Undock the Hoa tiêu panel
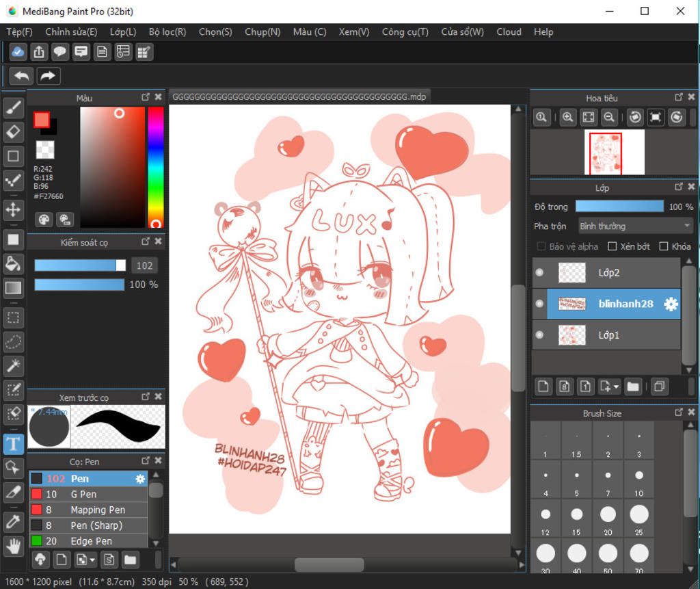700x589 pixels. point(679,97)
